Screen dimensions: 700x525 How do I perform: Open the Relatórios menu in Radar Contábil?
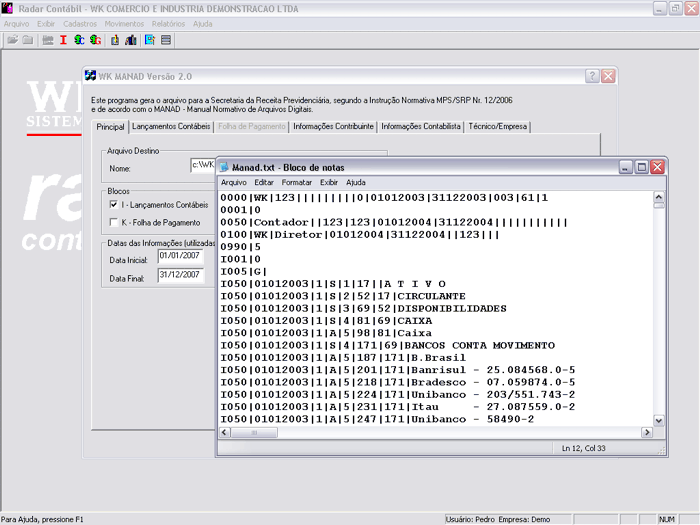point(168,22)
